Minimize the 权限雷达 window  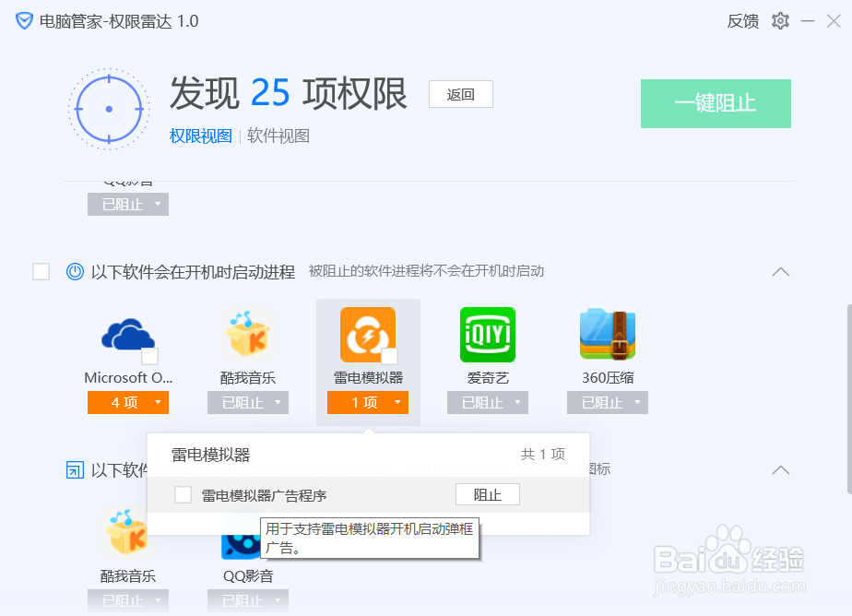(x=808, y=21)
